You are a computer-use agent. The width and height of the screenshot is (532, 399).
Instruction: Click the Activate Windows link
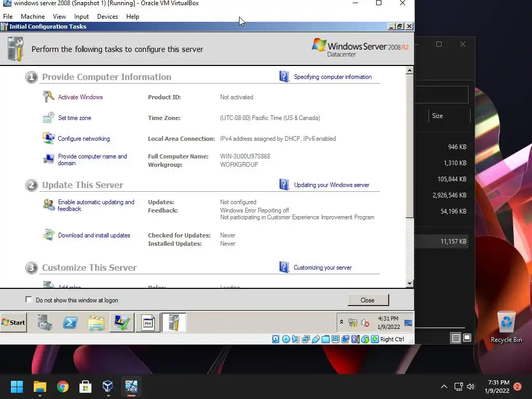pyautogui.click(x=80, y=97)
